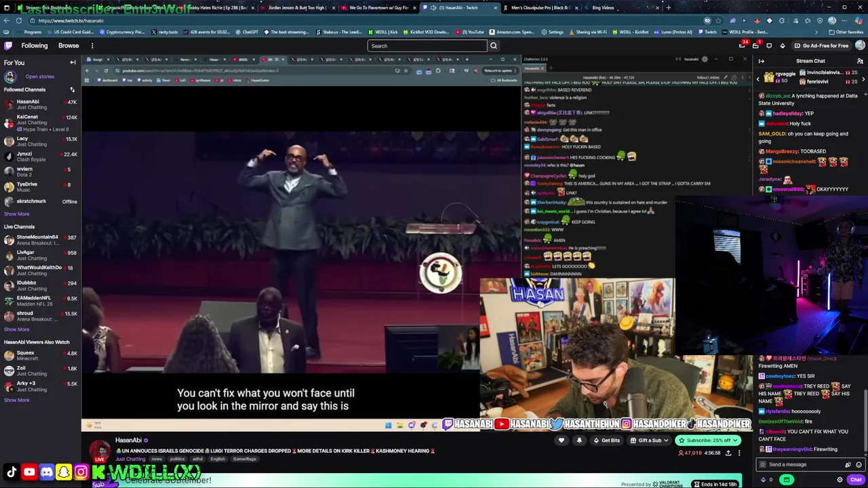
Task: Open the TikTok overlay icon
Action: coord(12,472)
